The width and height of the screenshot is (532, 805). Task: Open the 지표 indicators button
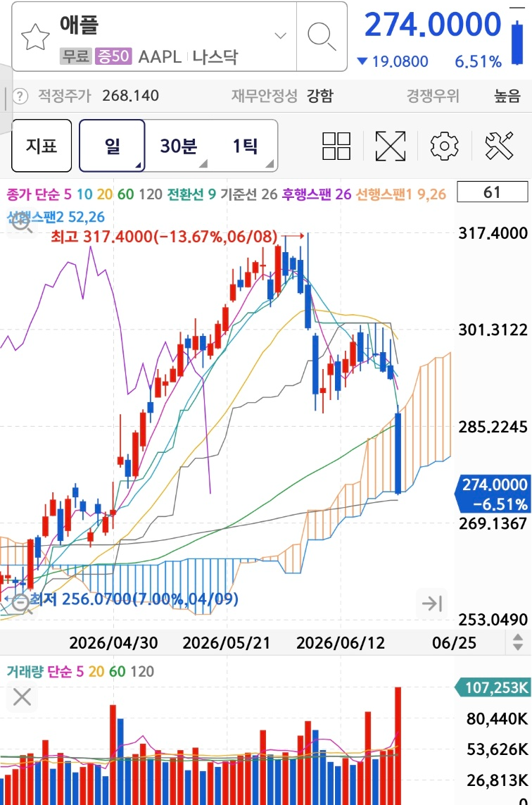point(42,146)
